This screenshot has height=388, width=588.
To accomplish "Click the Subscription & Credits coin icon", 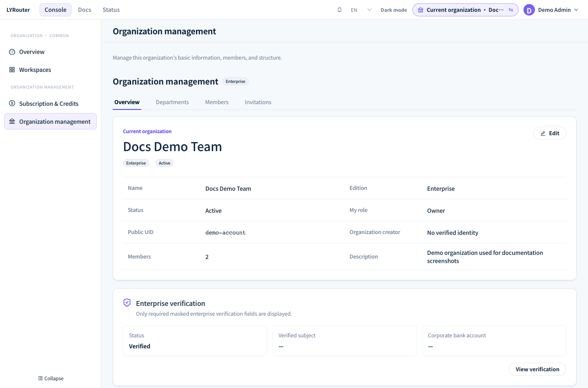I will pyautogui.click(x=12, y=103).
